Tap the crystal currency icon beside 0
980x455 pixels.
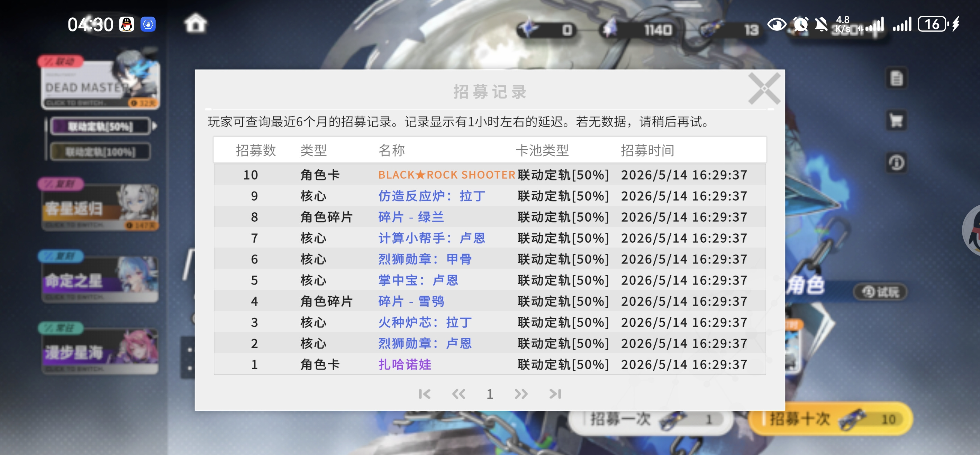point(528,29)
